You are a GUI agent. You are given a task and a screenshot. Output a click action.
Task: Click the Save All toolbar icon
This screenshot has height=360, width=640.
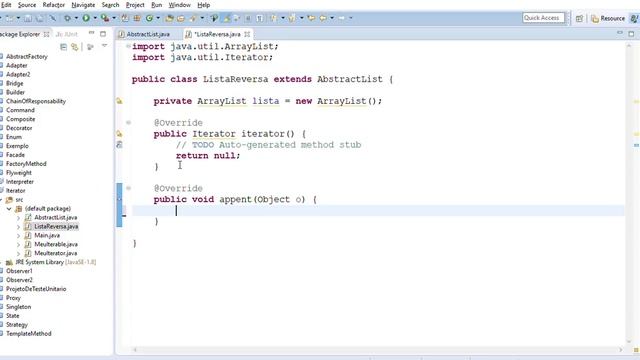coord(40,18)
